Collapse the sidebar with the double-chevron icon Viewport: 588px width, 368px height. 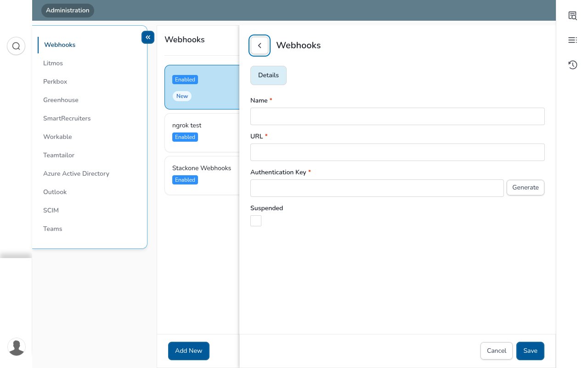click(148, 37)
